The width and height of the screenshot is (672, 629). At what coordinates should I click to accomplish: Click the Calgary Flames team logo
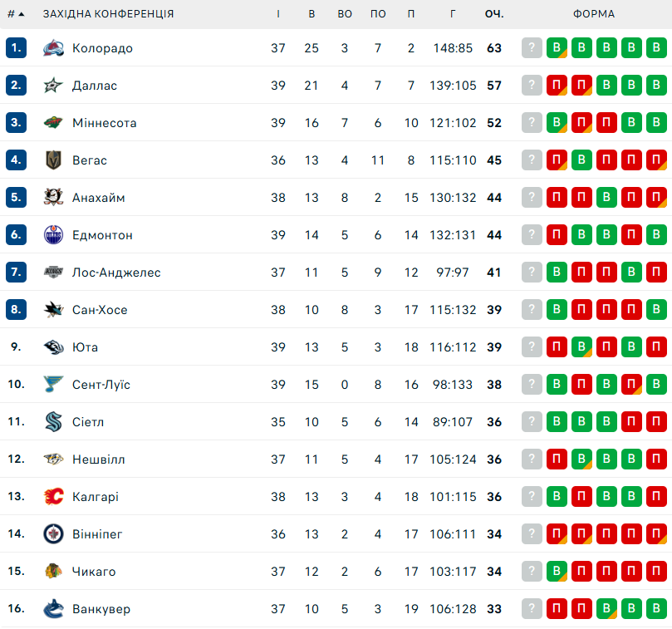53,497
